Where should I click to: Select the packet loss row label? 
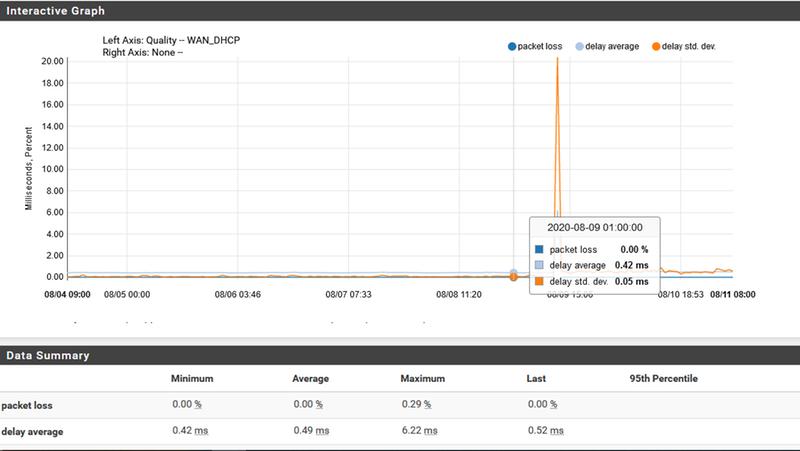27,406
